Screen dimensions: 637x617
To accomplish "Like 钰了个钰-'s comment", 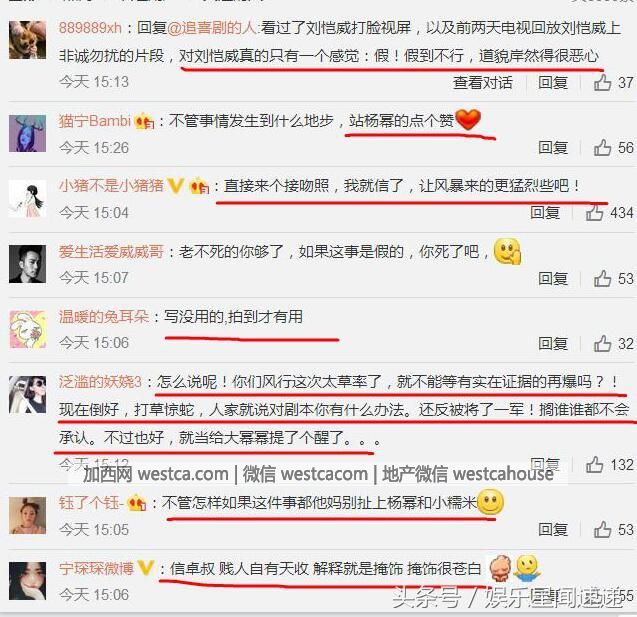I will click(602, 529).
